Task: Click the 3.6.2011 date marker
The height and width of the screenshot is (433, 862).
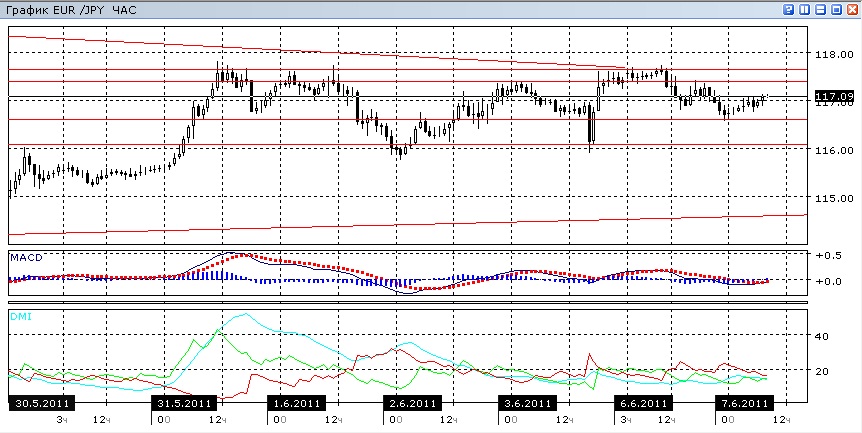Action: 528,403
